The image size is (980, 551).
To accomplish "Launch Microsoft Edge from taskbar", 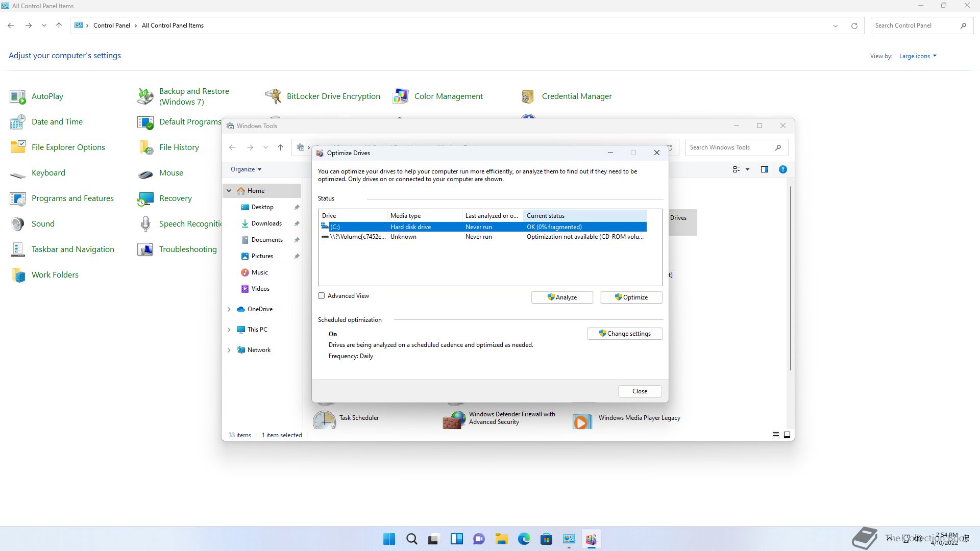I will 524,539.
